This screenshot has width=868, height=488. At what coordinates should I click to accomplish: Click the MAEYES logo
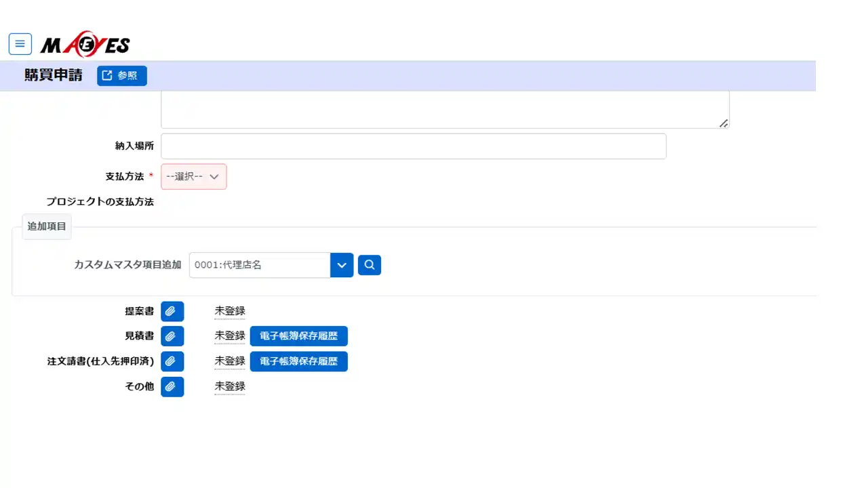tap(85, 45)
